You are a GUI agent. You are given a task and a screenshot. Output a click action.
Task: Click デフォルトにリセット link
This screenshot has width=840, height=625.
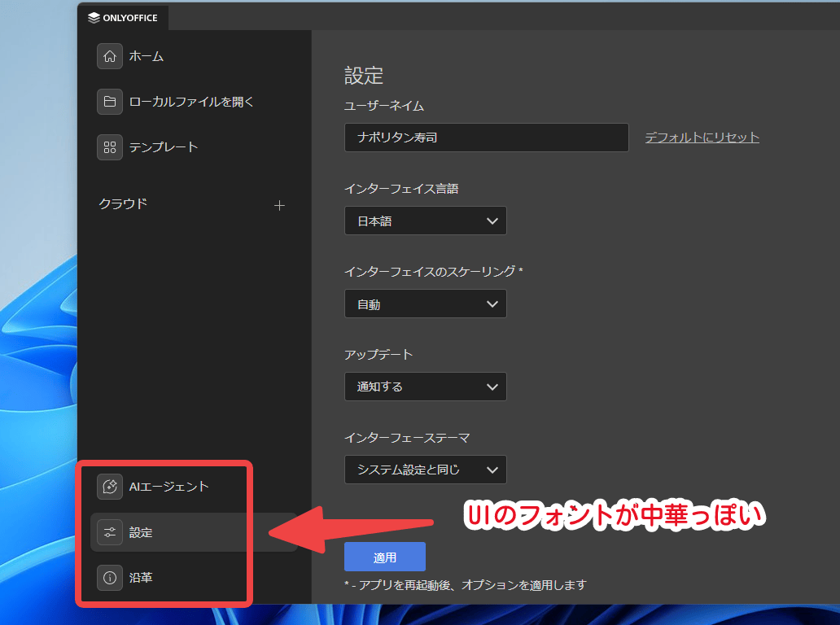point(702,138)
